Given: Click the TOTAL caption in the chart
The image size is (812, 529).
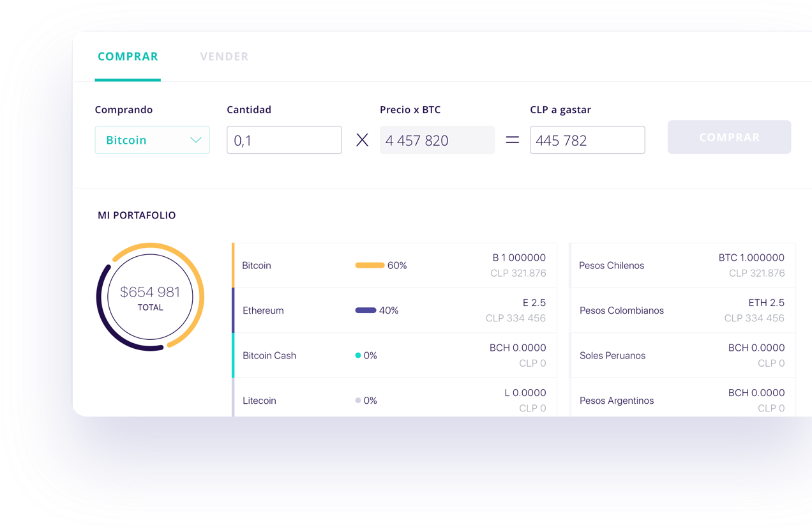Looking at the screenshot, I should (151, 307).
